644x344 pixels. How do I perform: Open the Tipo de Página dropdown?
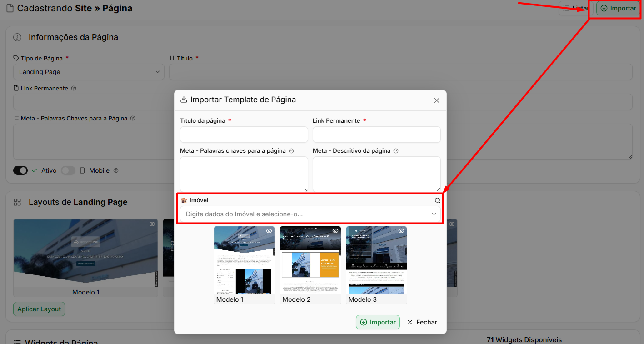pyautogui.click(x=89, y=72)
